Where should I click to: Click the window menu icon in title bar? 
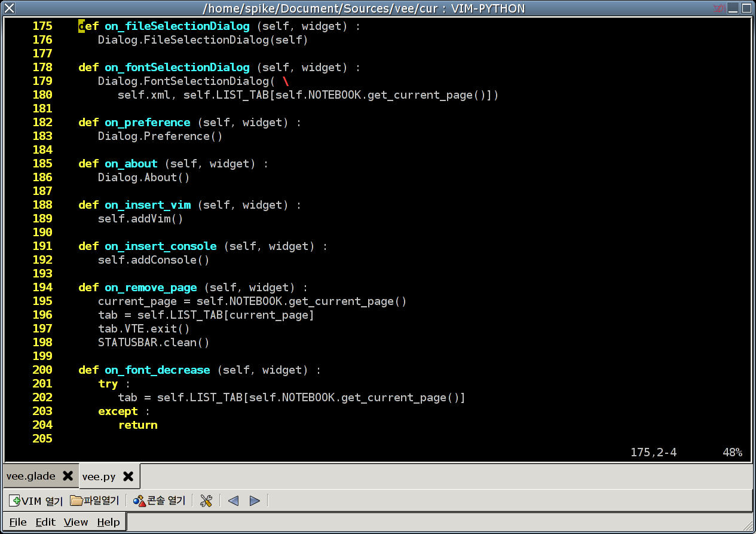[x=9, y=8]
